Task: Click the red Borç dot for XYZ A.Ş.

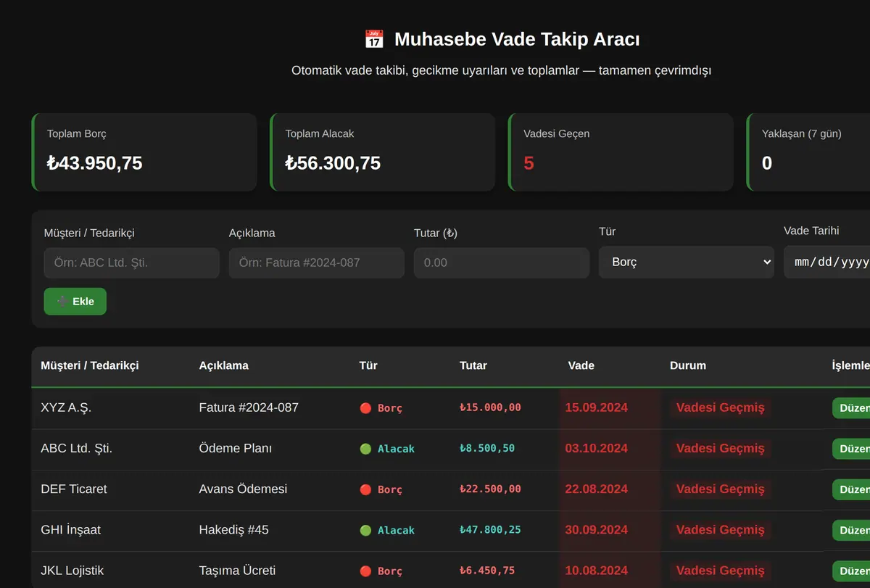Action: (365, 408)
